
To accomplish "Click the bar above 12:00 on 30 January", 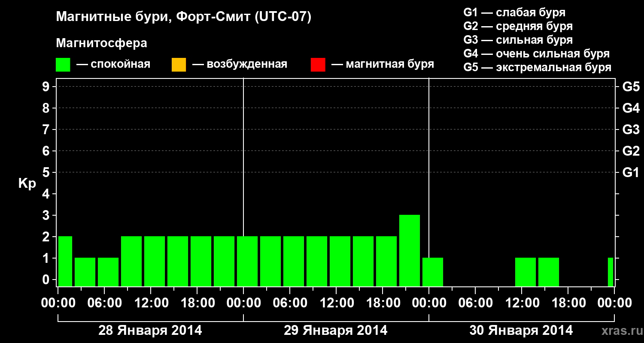I will tap(526, 272).
